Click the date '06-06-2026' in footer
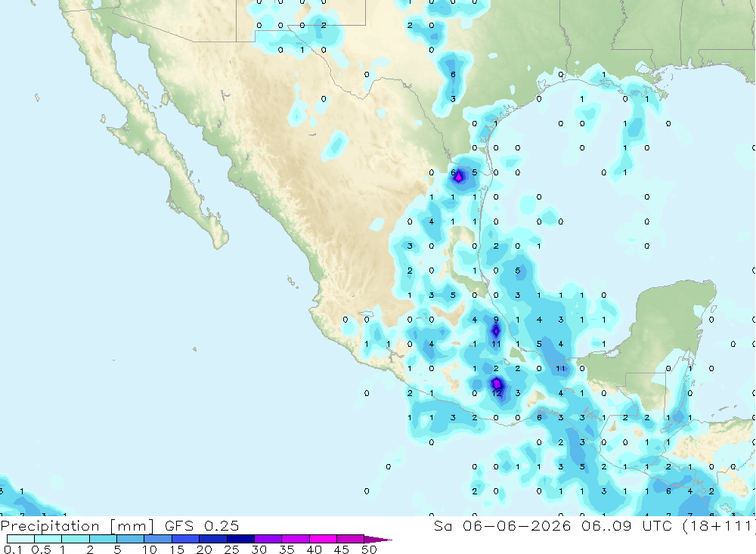Screen dimensions: 756x554 516,525
